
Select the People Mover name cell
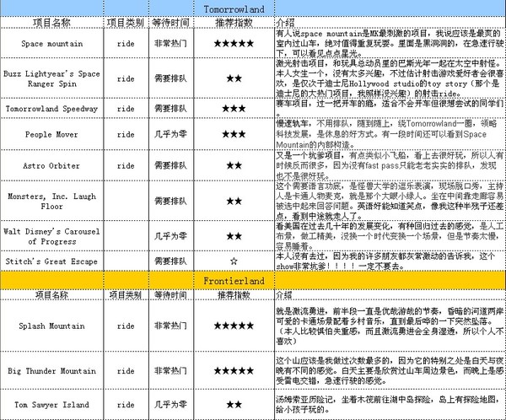(x=52, y=134)
